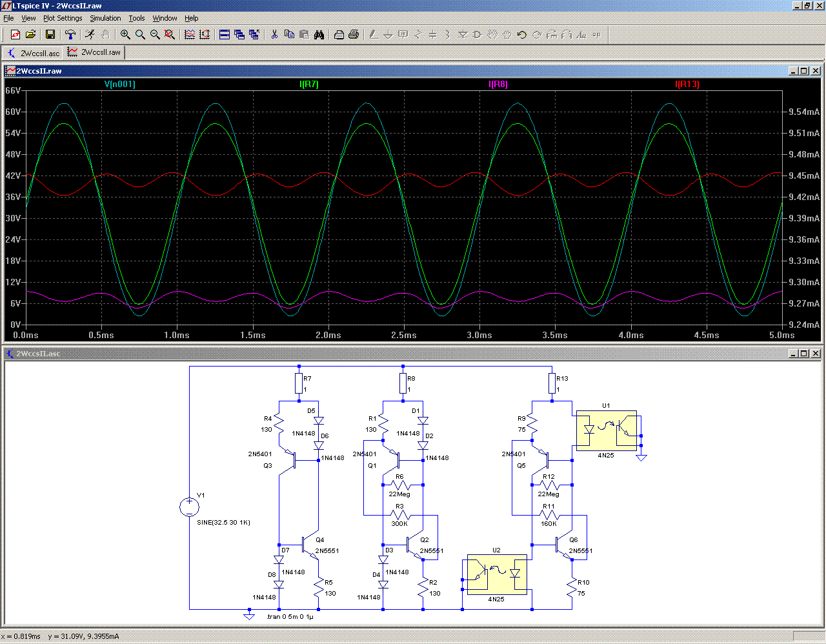826x644 pixels.
Task: Select the Place Component gate icon
Action: 478,35
